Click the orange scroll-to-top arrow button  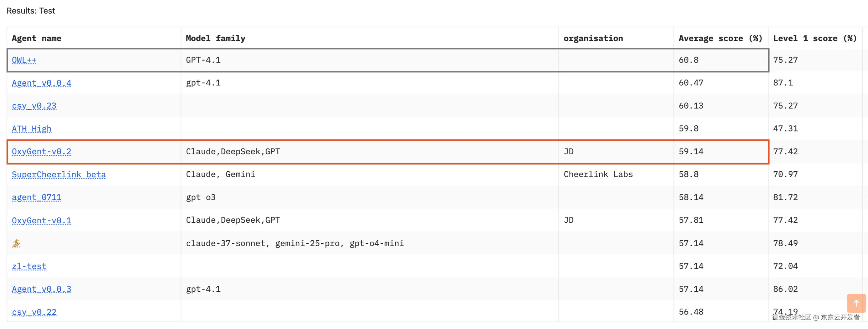point(856,303)
